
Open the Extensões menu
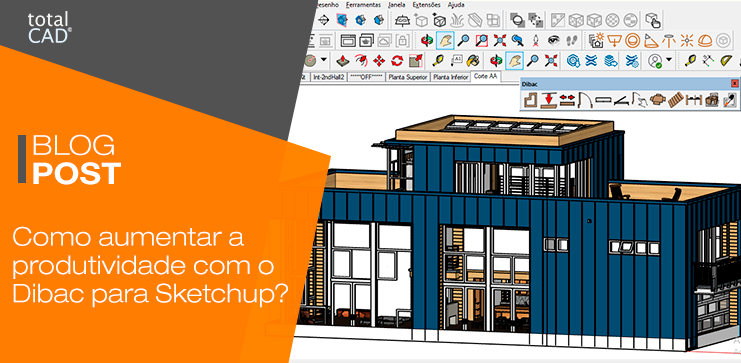[426, 5]
